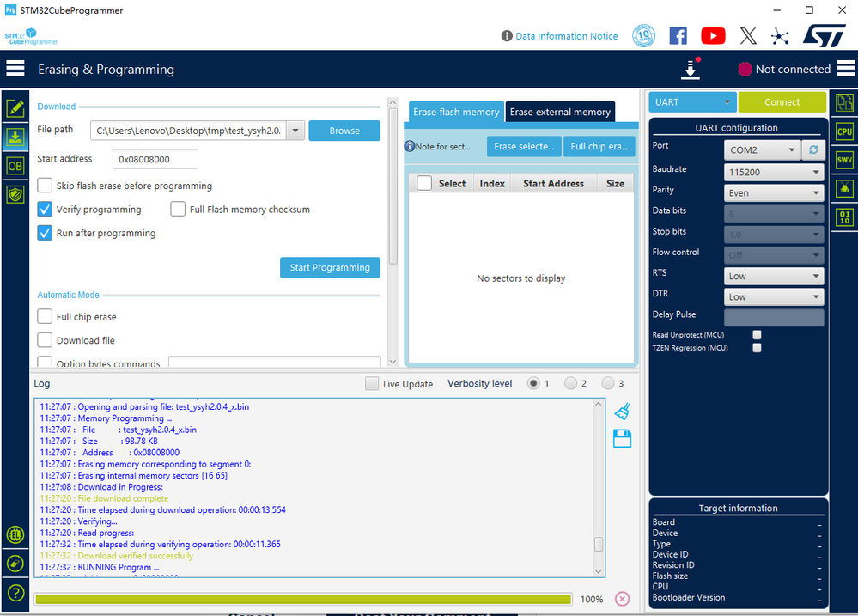This screenshot has height=616, width=858.
Task: Open the top right-sidebar device copy icon
Action: [844, 102]
